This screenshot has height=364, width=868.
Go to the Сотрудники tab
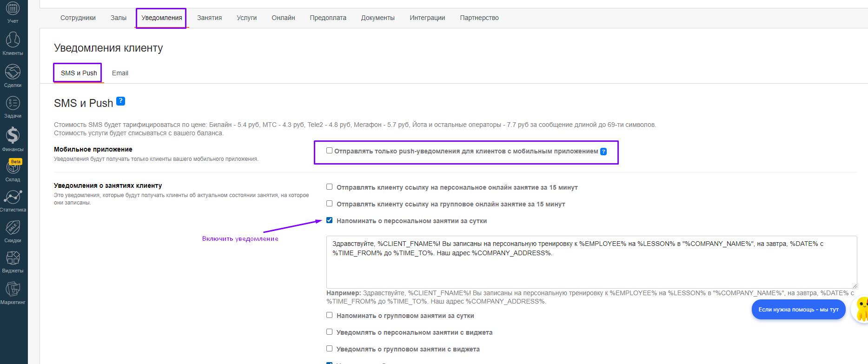click(78, 18)
